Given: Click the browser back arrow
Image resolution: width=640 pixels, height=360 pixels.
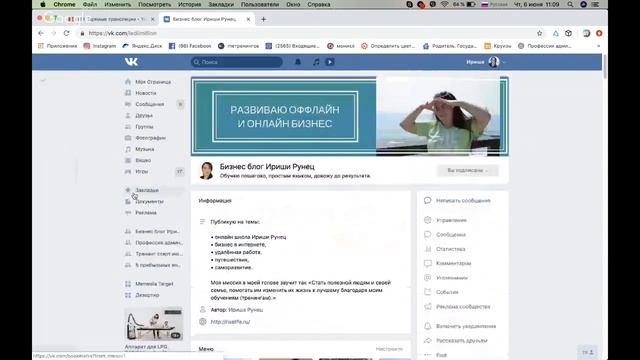Looking at the screenshot, I should (x=41, y=33).
